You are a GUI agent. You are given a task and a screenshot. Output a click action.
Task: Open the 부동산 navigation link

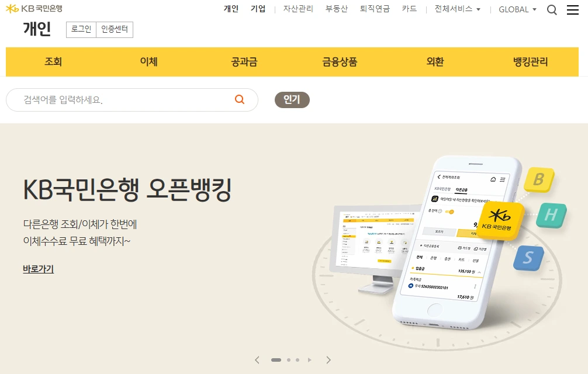[x=336, y=9]
